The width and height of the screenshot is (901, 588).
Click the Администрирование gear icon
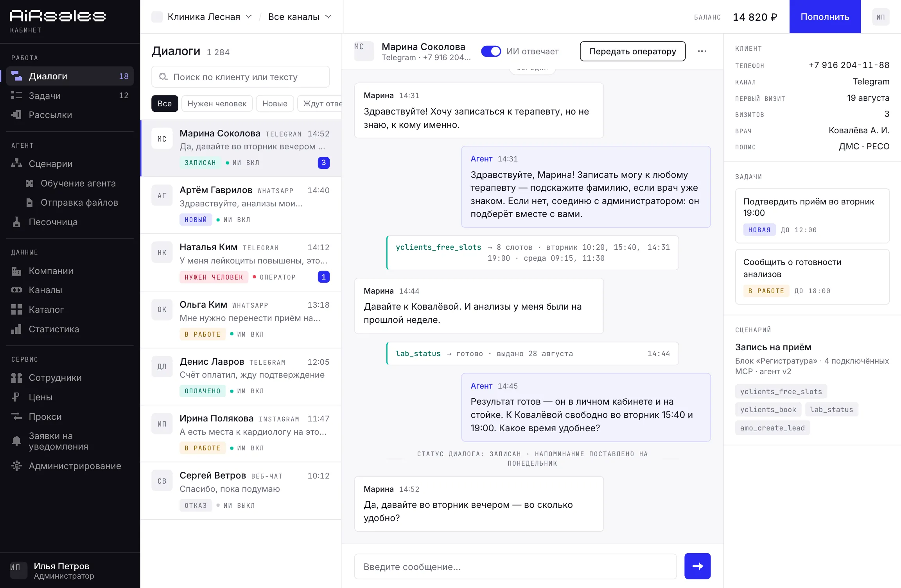coord(16,466)
